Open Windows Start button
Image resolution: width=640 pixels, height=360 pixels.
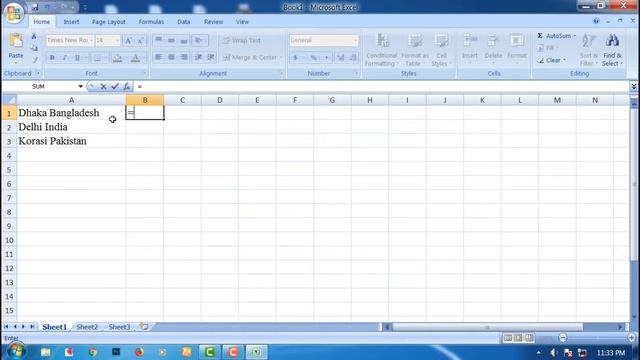click(x=16, y=351)
